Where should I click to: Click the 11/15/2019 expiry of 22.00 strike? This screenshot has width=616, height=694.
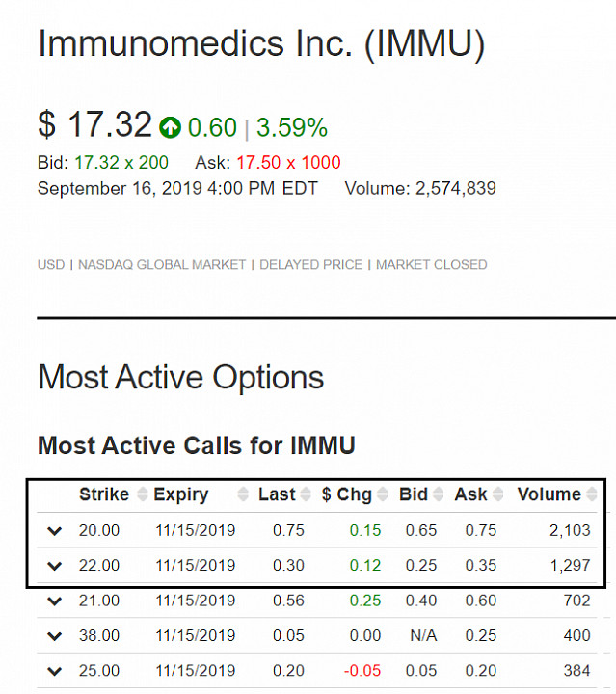click(x=195, y=565)
